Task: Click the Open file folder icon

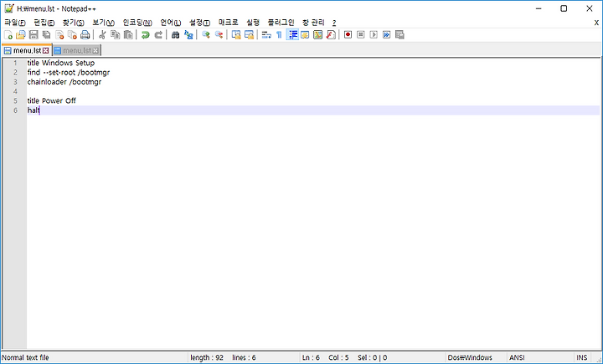Action: click(x=21, y=35)
